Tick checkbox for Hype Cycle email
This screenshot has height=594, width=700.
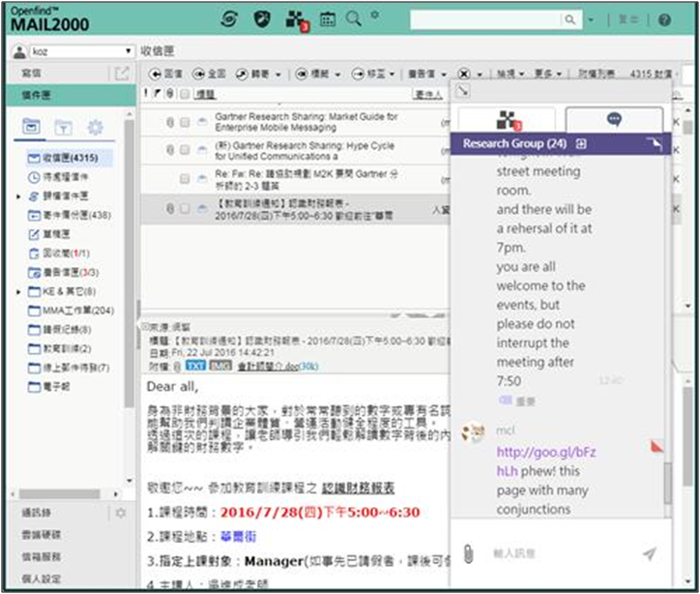point(184,150)
